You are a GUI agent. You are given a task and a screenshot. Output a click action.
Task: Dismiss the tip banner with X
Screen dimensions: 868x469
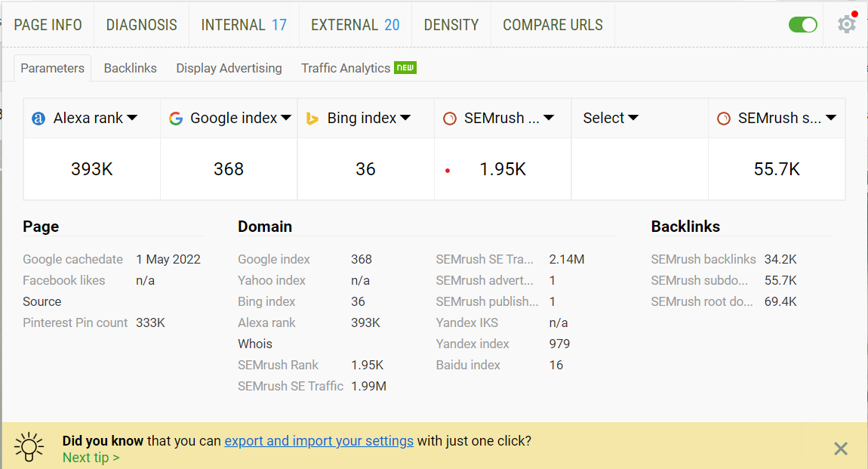tap(840, 449)
